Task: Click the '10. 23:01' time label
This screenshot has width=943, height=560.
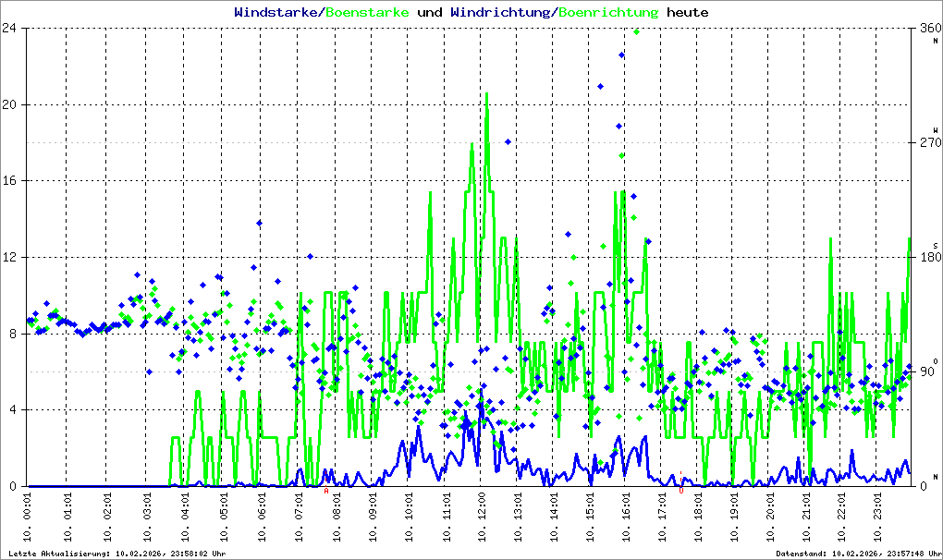Action: pyautogui.click(x=877, y=517)
